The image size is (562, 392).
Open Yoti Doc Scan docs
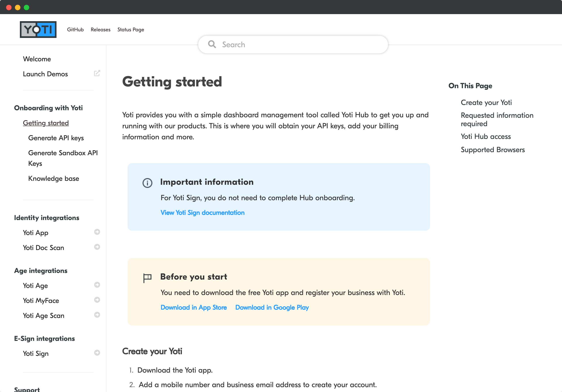tap(43, 248)
